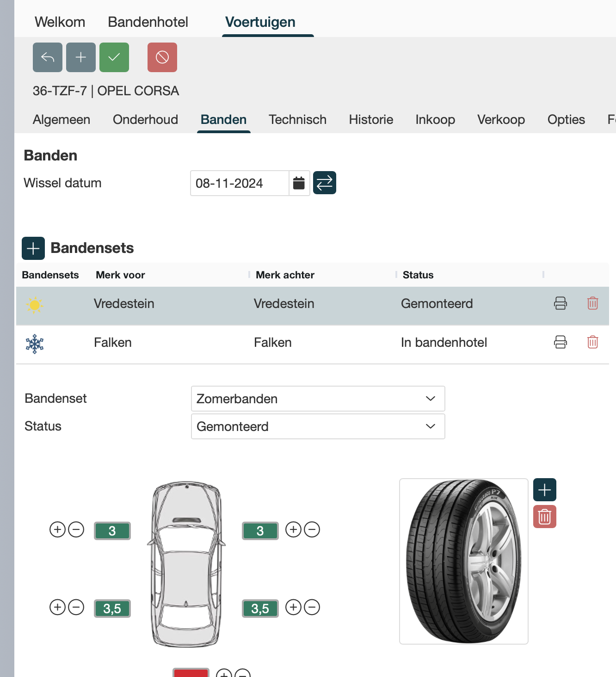Screen dimensions: 616x677
Task: Add a new tire set via Bandensets plus
Action: pos(33,248)
